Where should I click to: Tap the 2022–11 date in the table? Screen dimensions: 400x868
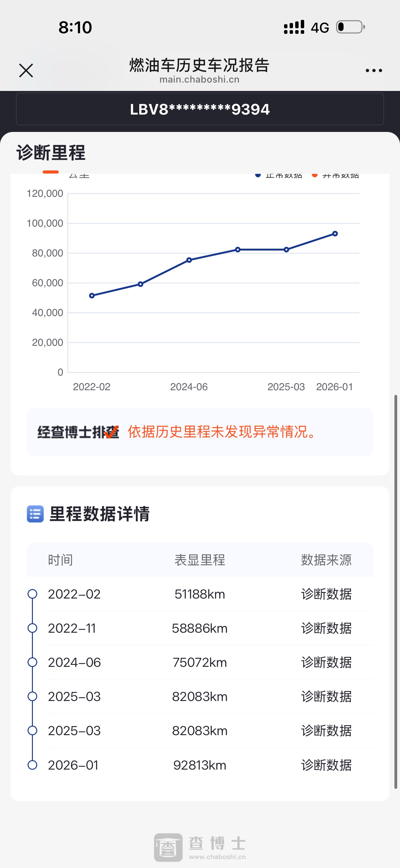(x=72, y=628)
